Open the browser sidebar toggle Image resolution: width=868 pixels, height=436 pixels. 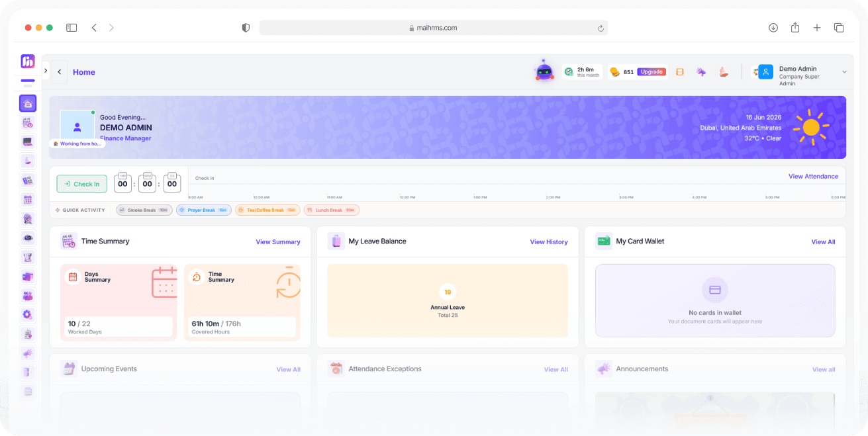pos(72,28)
